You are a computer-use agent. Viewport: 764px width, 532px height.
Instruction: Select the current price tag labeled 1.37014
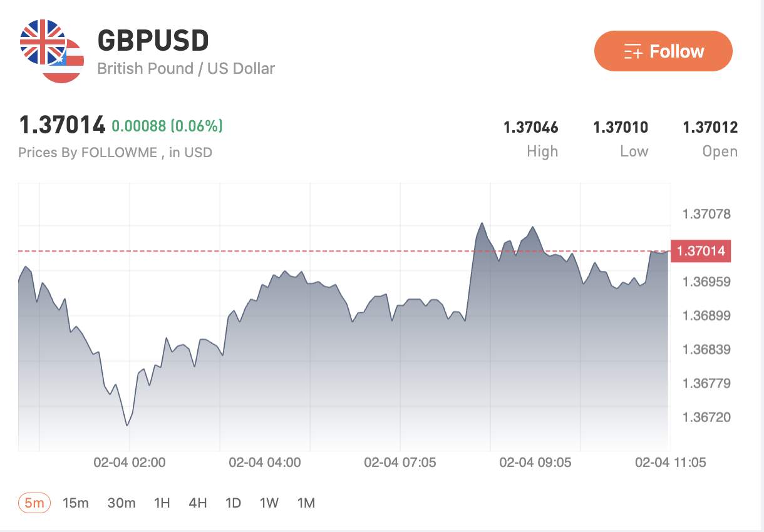[701, 251]
